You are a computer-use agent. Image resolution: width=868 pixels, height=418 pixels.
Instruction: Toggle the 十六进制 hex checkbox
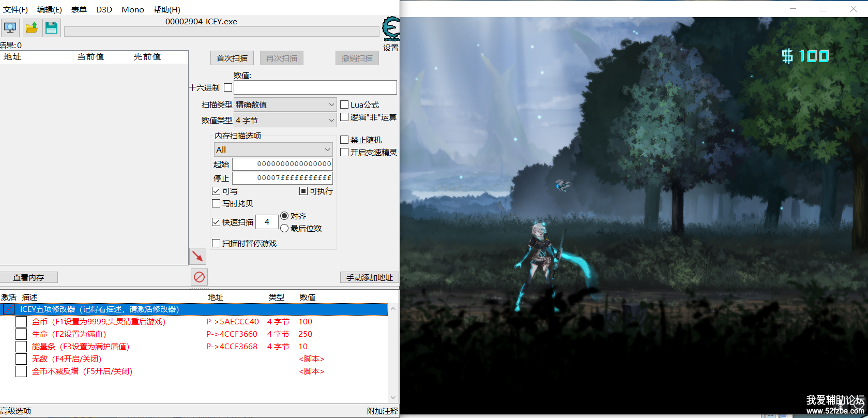(x=228, y=87)
